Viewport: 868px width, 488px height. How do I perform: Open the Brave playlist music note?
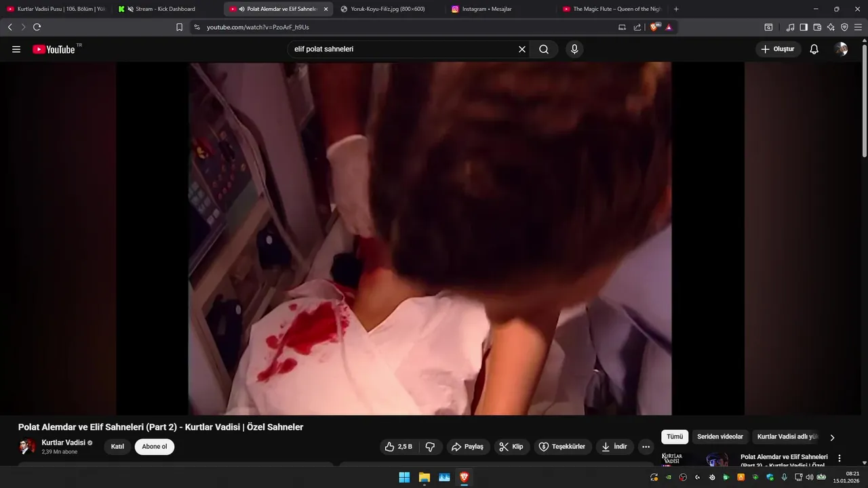(x=790, y=27)
